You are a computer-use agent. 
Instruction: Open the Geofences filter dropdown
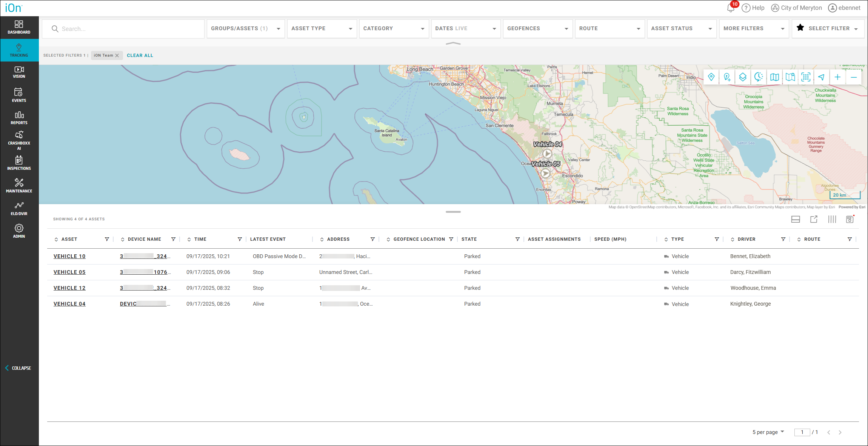pos(537,29)
